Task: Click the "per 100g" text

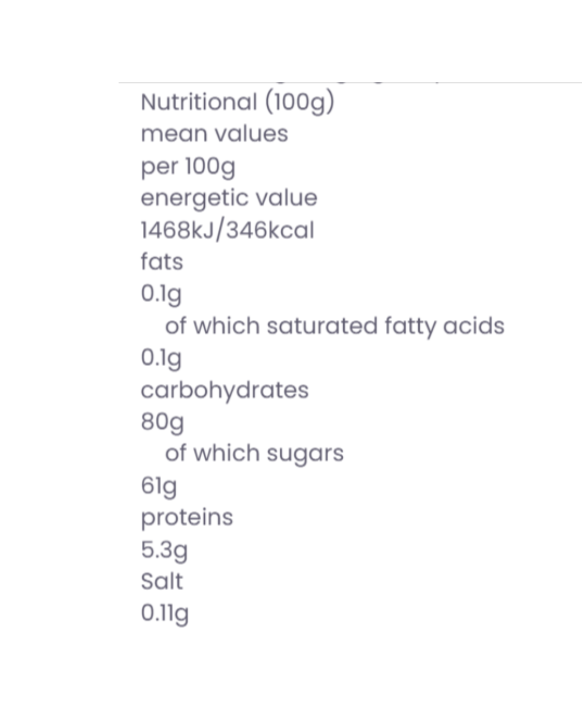Action: pyautogui.click(x=188, y=166)
